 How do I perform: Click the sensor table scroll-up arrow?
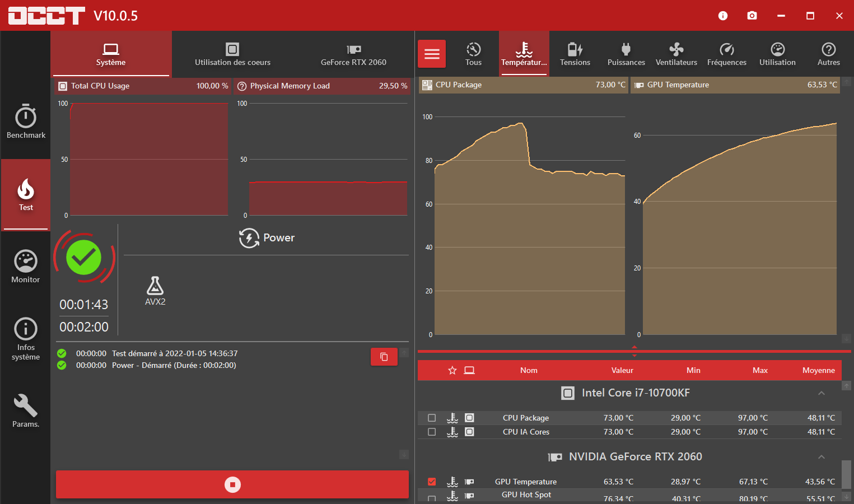(846, 385)
